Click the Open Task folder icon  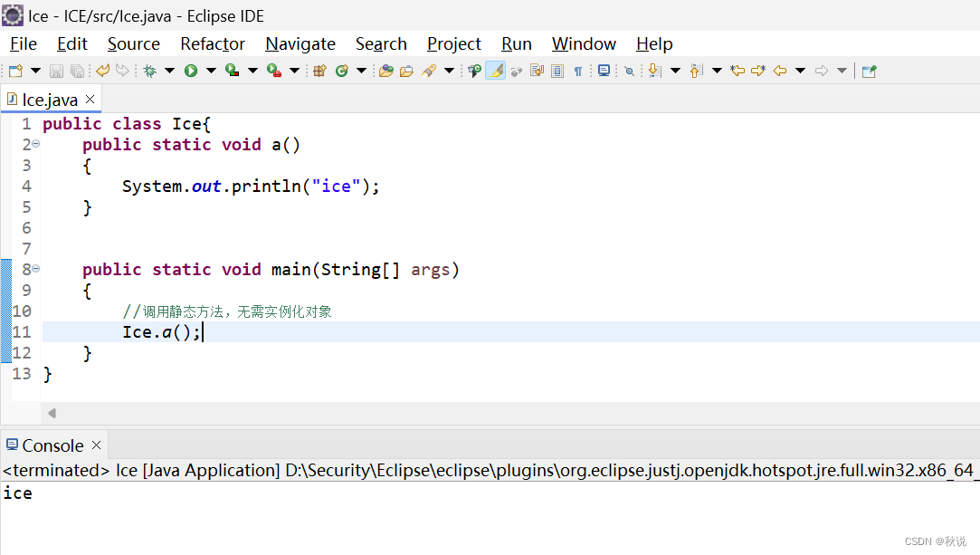click(407, 71)
